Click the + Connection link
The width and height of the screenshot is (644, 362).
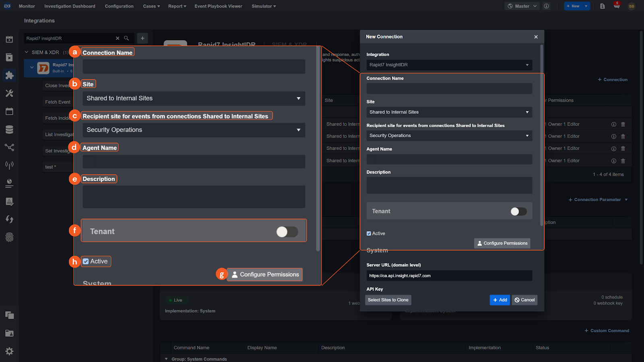click(x=613, y=80)
